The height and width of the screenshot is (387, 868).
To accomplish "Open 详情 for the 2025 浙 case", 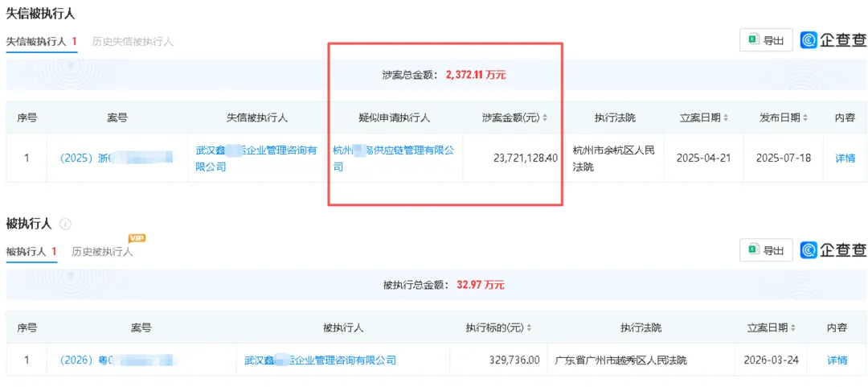I will pyautogui.click(x=845, y=159).
